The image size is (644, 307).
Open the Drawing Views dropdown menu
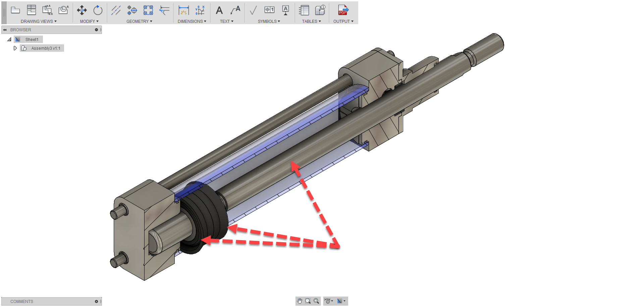tap(39, 21)
